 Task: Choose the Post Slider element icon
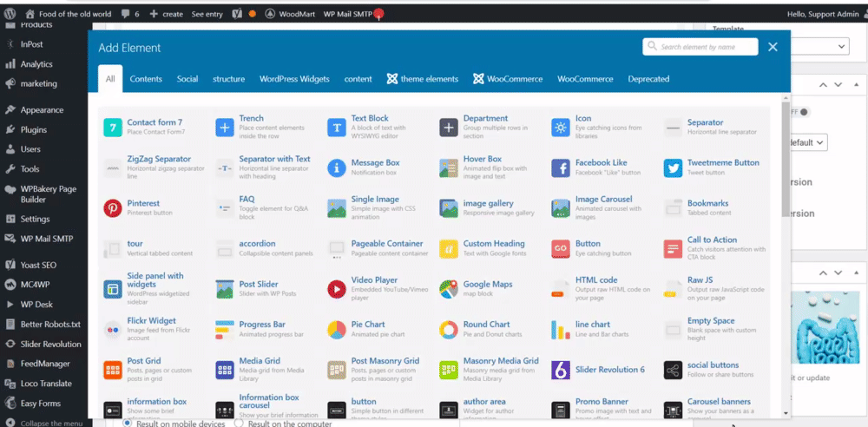click(224, 289)
